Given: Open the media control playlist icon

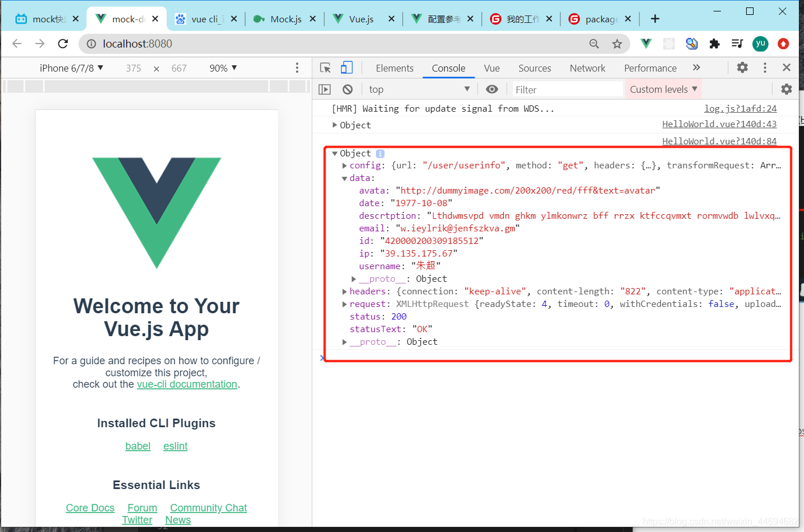Looking at the screenshot, I should 738,44.
